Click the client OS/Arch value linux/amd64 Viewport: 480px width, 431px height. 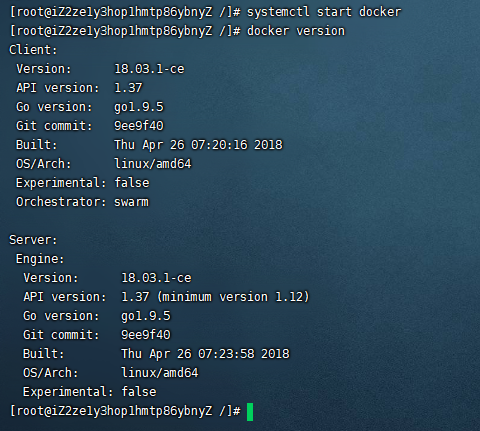[153, 164]
